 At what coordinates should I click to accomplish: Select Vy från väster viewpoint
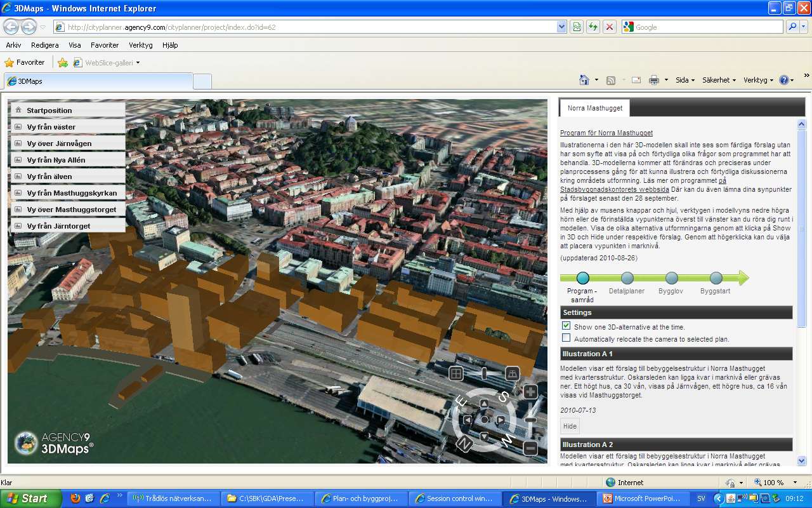pyautogui.click(x=67, y=127)
